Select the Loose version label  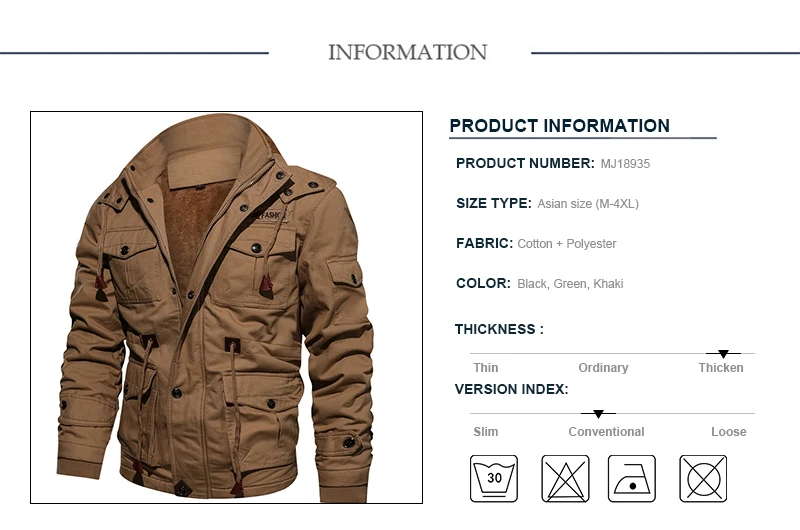(x=729, y=432)
